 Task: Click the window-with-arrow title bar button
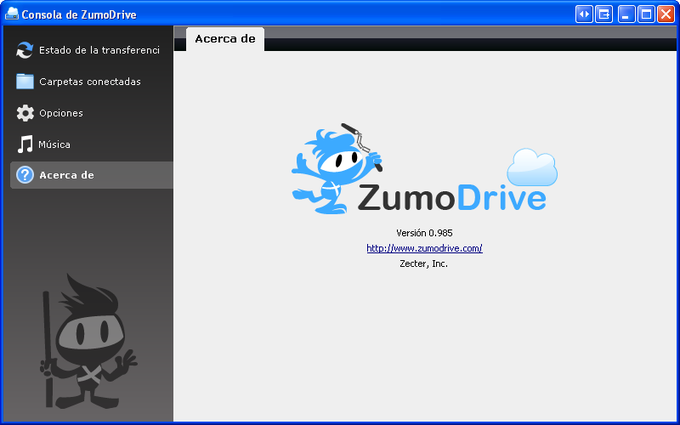click(604, 14)
